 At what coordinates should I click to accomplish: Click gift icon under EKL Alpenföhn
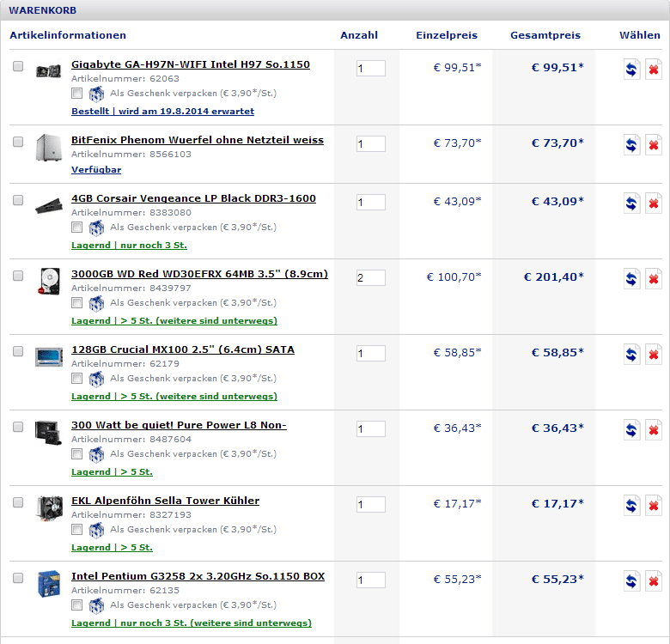96,530
